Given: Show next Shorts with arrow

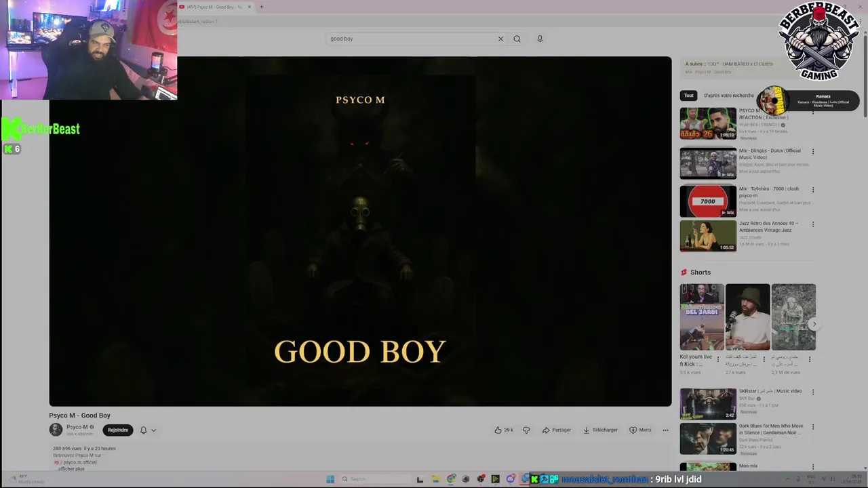Looking at the screenshot, I should click(814, 324).
